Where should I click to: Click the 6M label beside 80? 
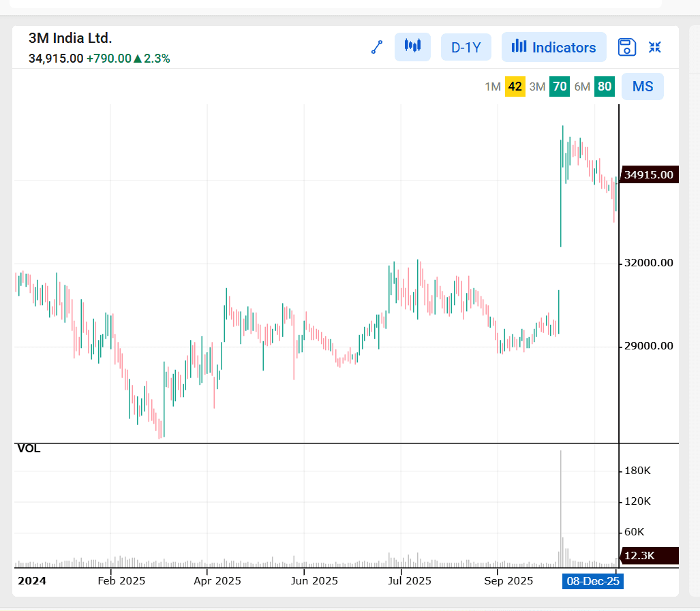pos(582,87)
